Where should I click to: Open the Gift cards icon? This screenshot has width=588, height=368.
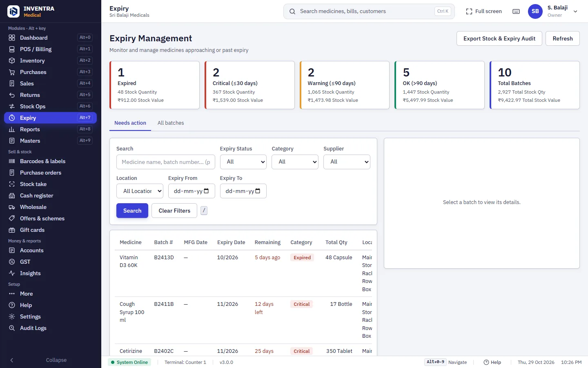click(x=12, y=230)
